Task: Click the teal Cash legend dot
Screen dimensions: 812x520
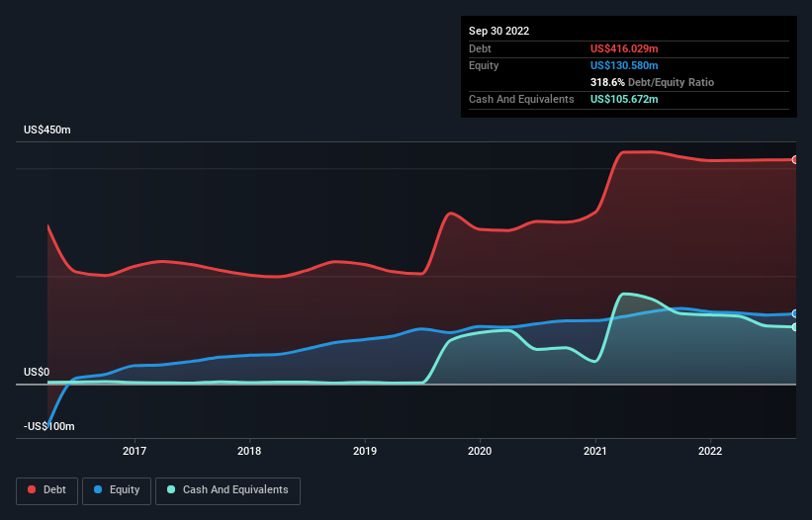Action: pyautogui.click(x=171, y=489)
